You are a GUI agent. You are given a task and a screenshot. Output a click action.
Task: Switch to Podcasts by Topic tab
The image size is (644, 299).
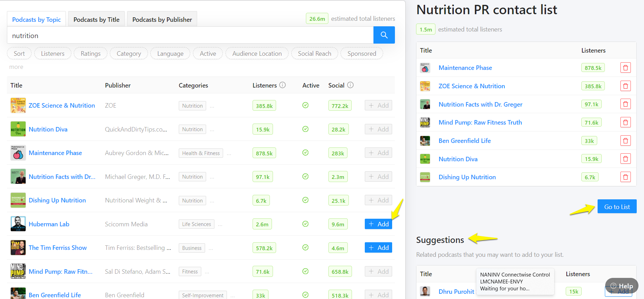pos(36,19)
